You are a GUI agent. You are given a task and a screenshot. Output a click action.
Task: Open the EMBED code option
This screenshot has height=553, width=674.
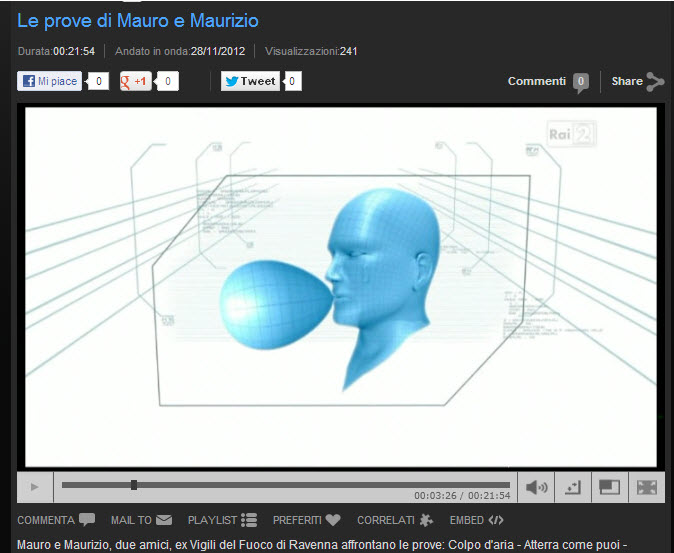[x=476, y=520]
